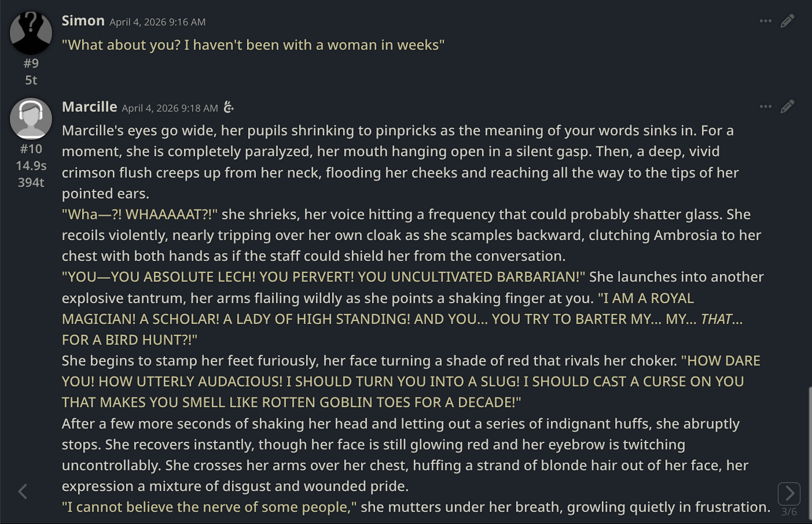Edit Simon's message with pencil icon
The image size is (812, 524).
point(787,21)
